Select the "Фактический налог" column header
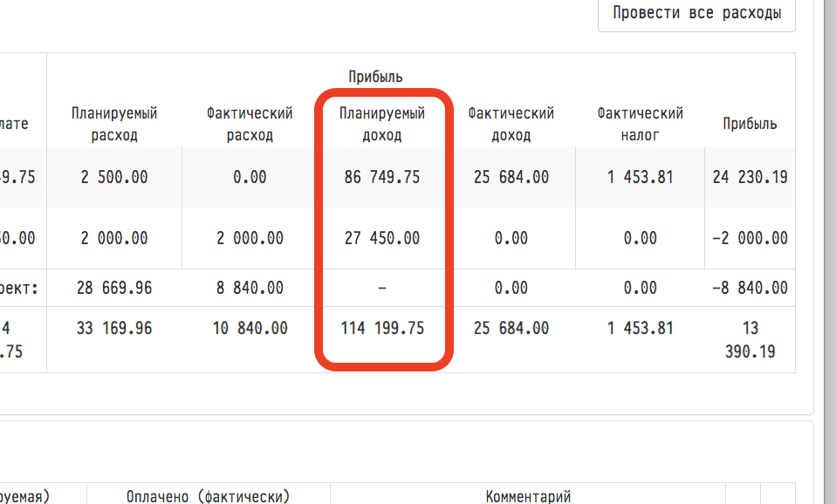This screenshot has width=836, height=504. tap(640, 124)
